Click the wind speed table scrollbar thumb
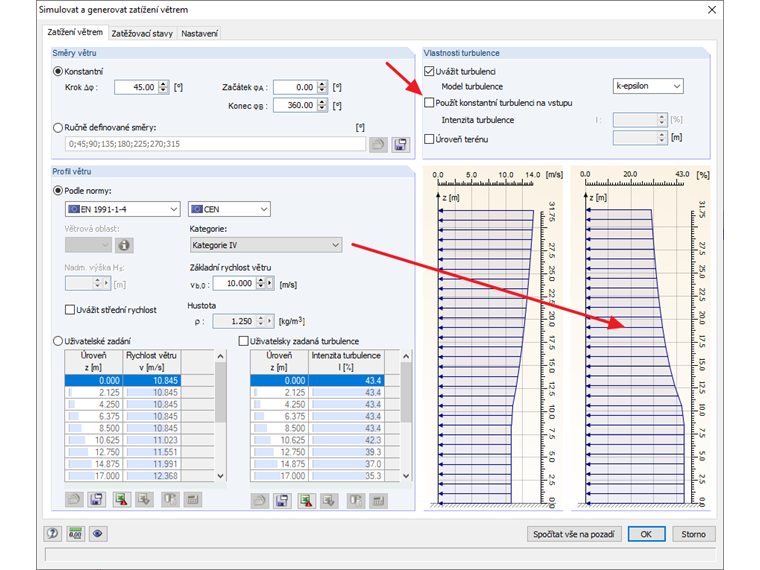This screenshot has height=570, width=760. [221, 392]
